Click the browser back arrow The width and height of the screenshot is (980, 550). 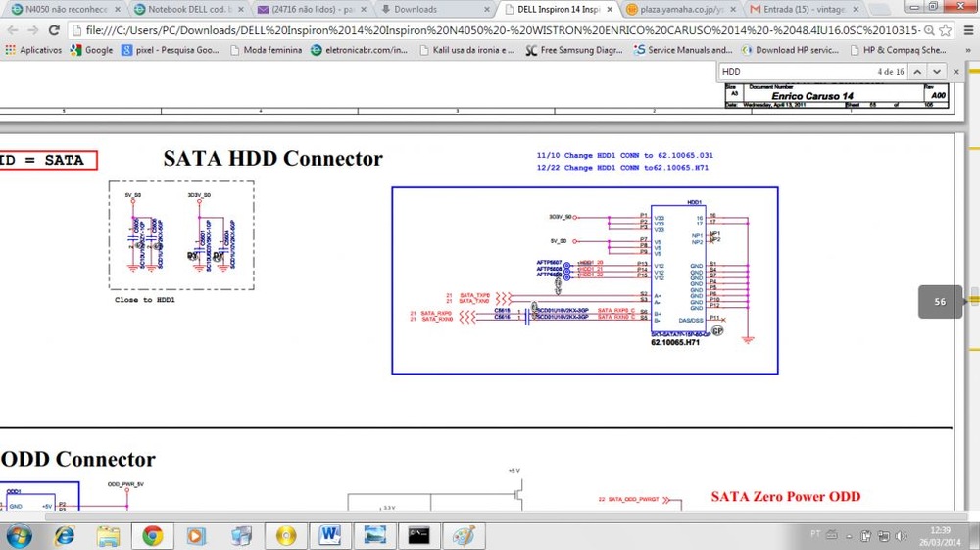click(11, 29)
